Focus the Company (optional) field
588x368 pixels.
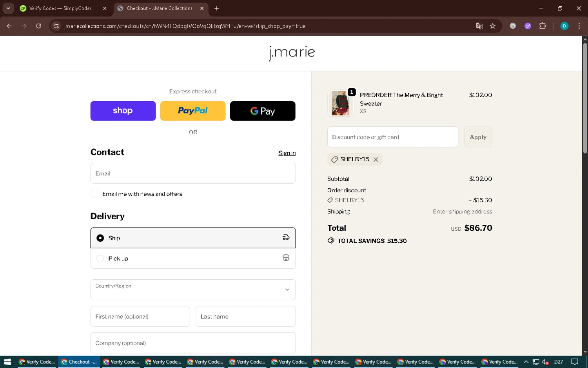193,343
